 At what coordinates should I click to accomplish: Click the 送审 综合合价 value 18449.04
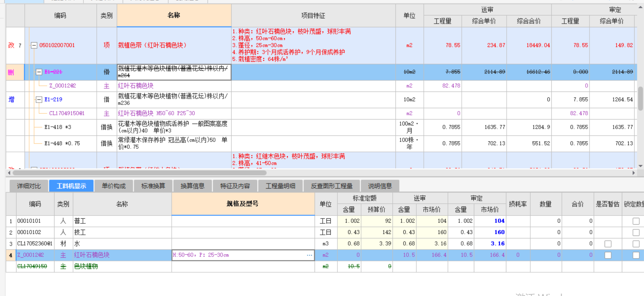[x=538, y=45]
